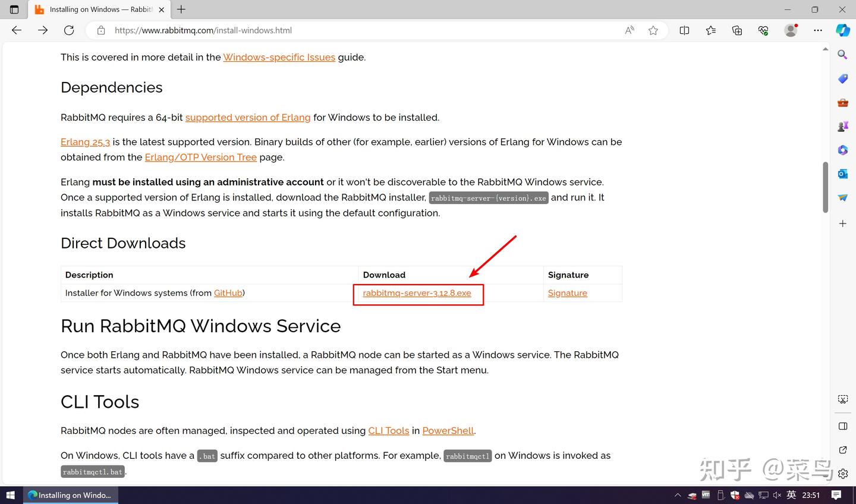Image resolution: width=856 pixels, height=504 pixels.
Task: Open Outlook from the Edge sidebar
Action: click(x=842, y=174)
